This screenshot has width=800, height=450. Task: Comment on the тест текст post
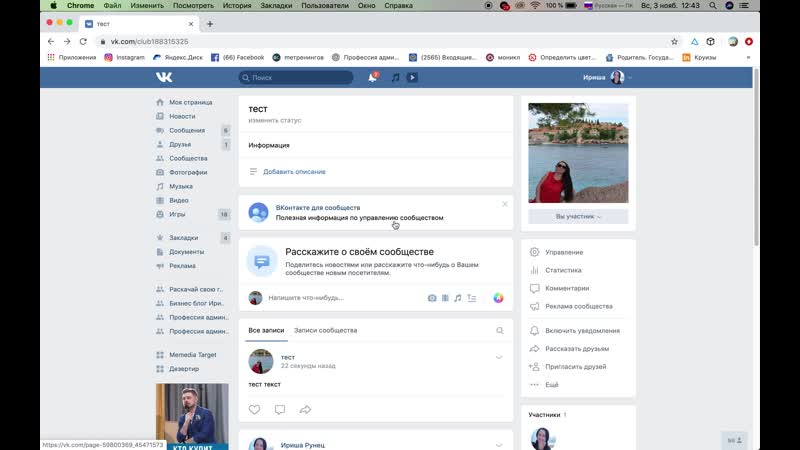click(x=280, y=409)
